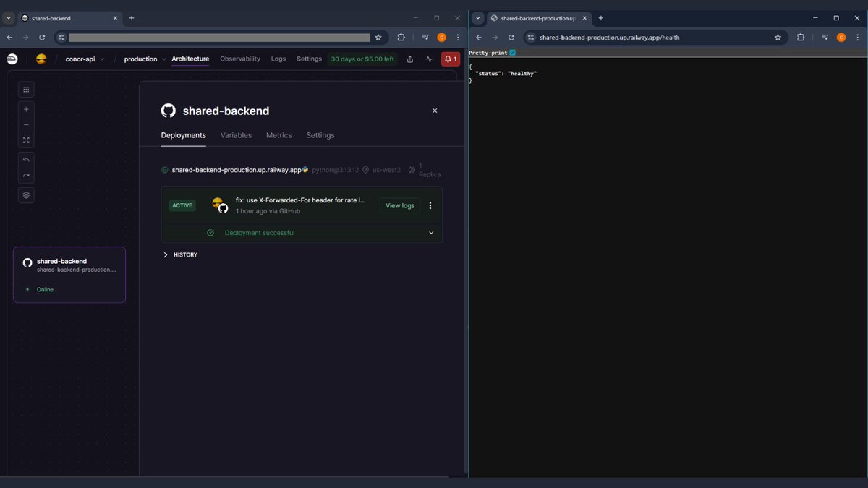Select the shared-backend service card on canvas
868x488 pixels.
coord(69,275)
